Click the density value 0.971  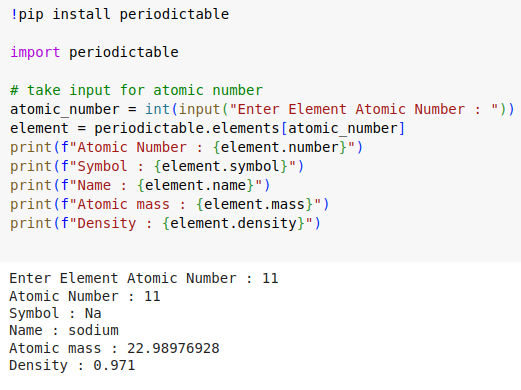(114, 365)
